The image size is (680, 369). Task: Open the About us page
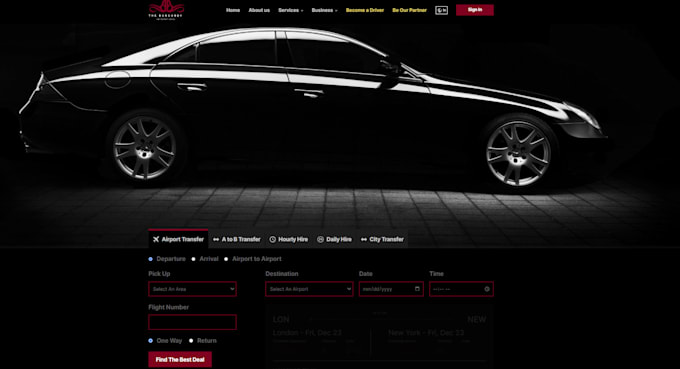point(259,10)
